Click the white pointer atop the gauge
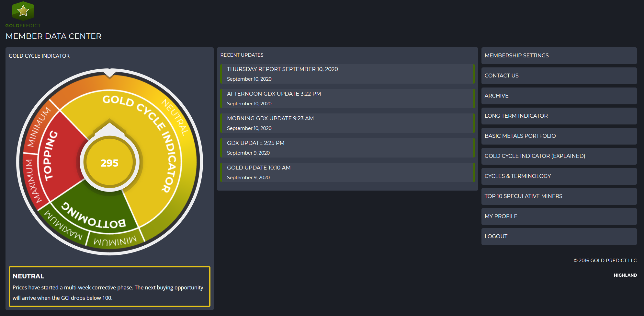This screenshot has height=316, width=644. 109,73
